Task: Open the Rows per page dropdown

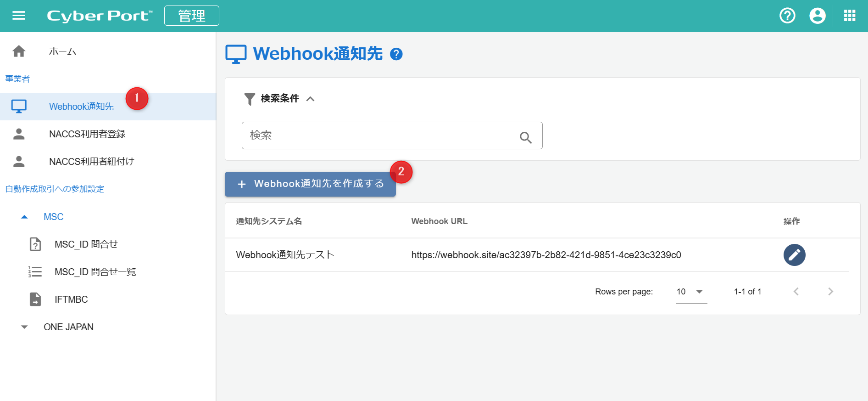Action: click(691, 292)
